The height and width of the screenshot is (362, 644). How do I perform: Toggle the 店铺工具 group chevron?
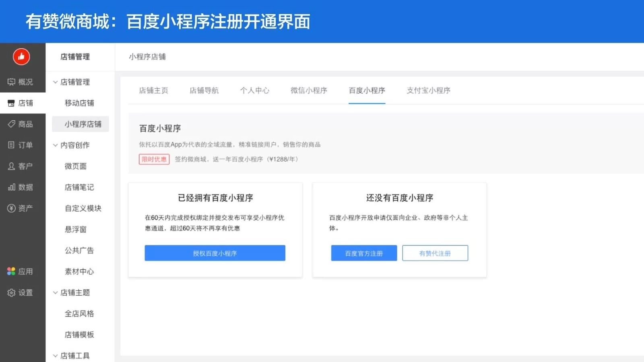tap(56, 356)
